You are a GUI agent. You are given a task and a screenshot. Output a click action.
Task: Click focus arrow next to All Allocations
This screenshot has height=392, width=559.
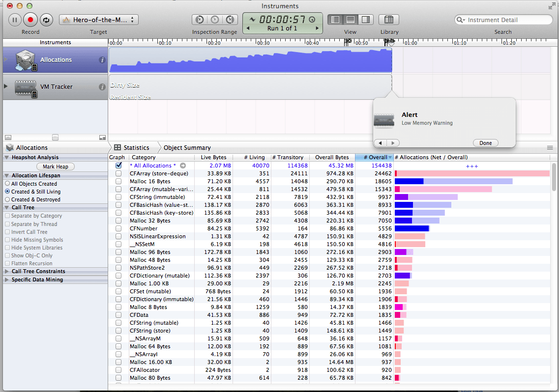click(x=183, y=166)
